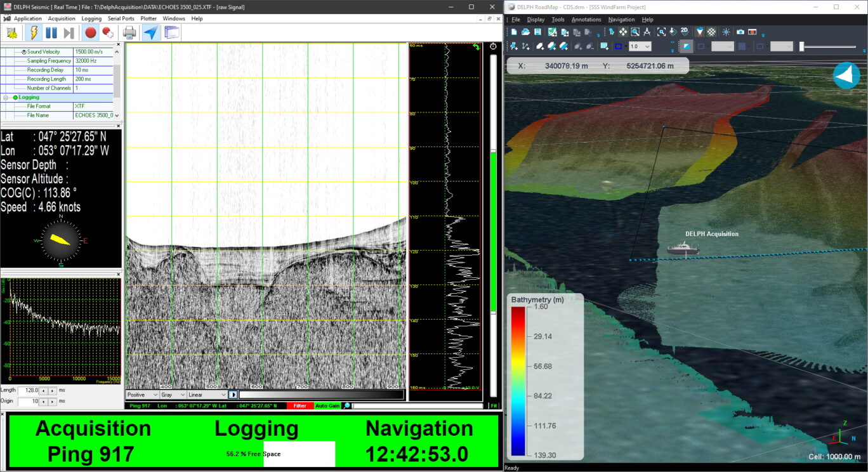This screenshot has height=472, width=868.
Task: Click the clock icon above the vertical gain bar
Action: tap(494, 47)
